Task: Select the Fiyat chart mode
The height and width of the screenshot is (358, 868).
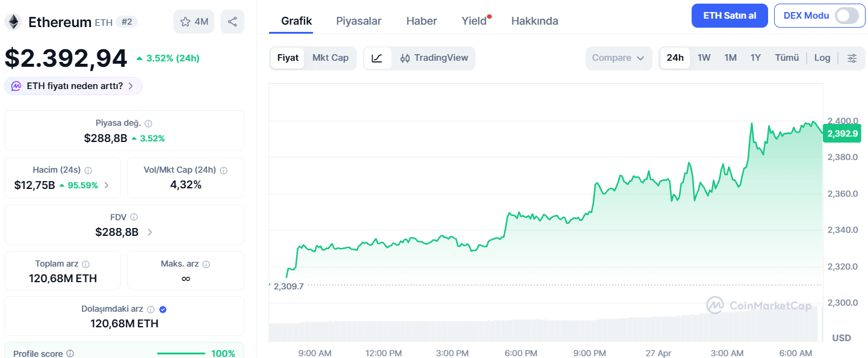Action: point(288,58)
